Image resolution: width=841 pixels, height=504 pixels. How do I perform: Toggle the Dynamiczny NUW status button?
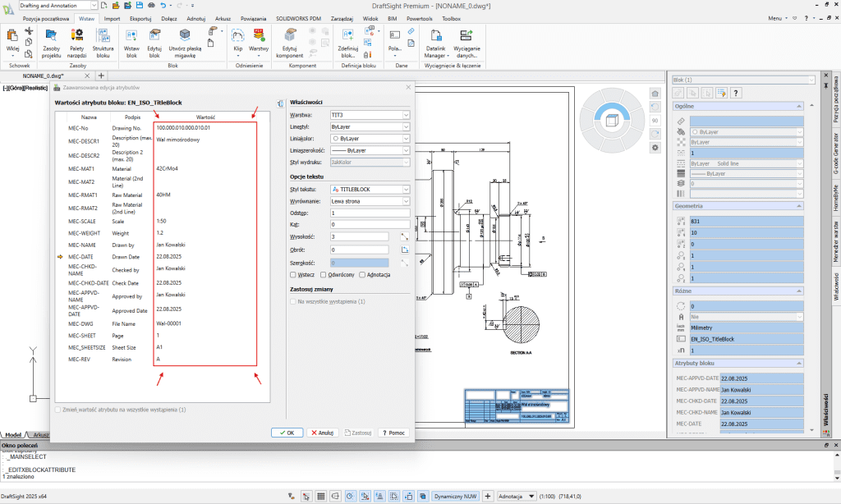[x=455, y=496]
